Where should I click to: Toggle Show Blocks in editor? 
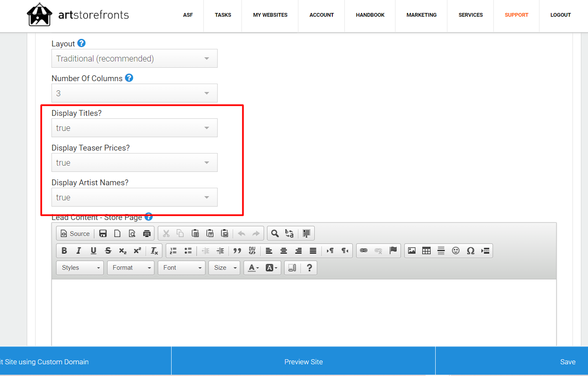[292, 268]
